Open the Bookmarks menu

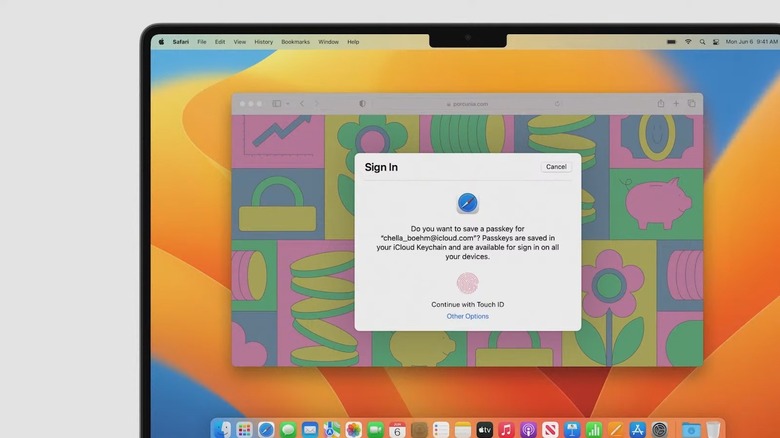295,42
